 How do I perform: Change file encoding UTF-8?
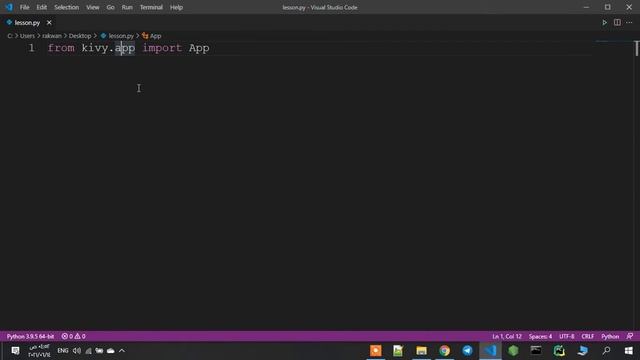567,336
